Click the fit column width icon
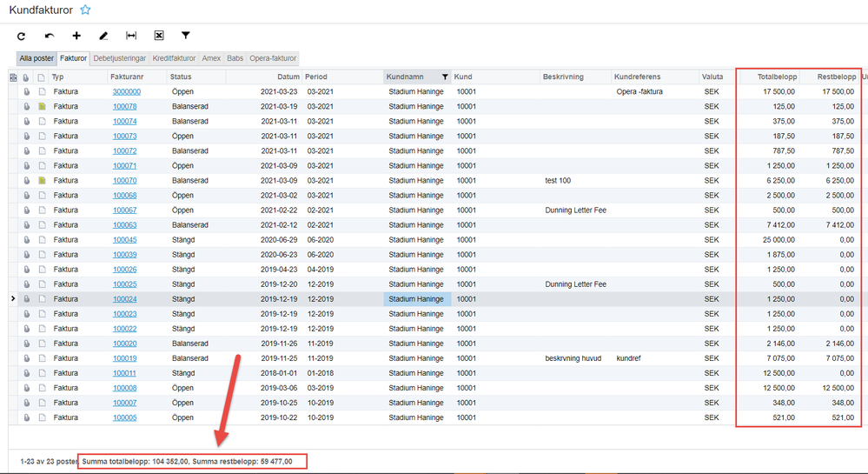Screen dimensions: 868x474 (x=131, y=36)
